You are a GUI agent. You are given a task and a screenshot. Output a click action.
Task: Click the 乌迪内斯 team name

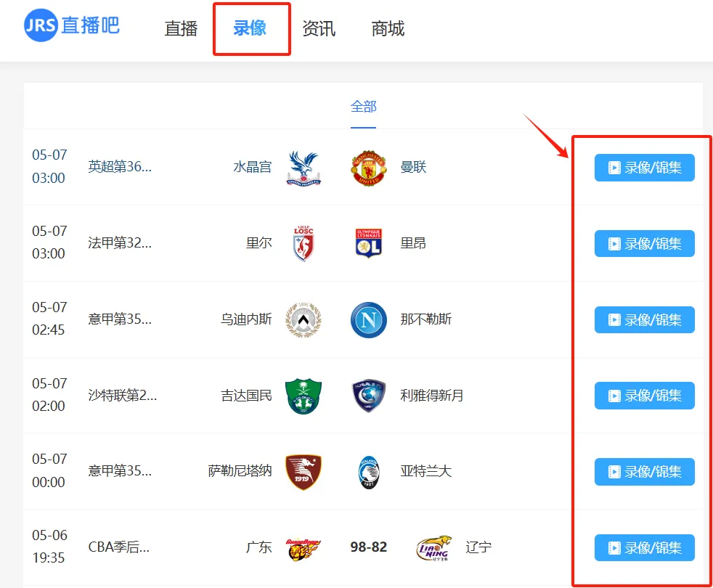click(x=246, y=319)
